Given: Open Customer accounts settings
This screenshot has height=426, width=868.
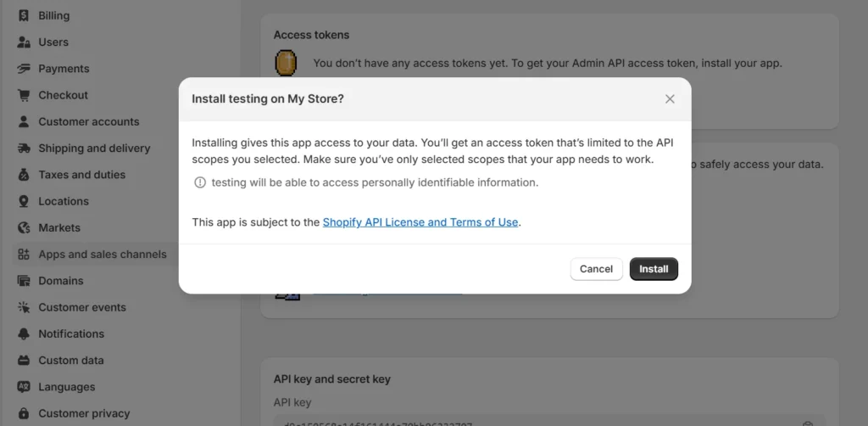Looking at the screenshot, I should [88, 121].
